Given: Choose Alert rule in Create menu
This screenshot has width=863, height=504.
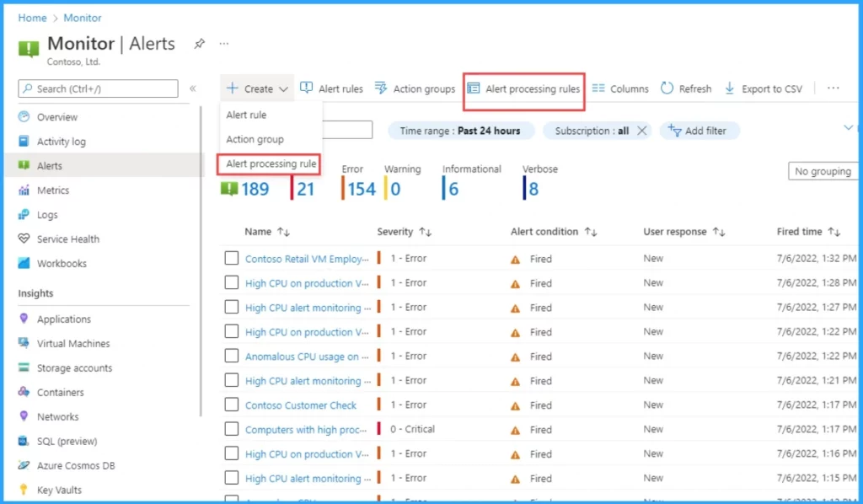Looking at the screenshot, I should pyautogui.click(x=247, y=115).
